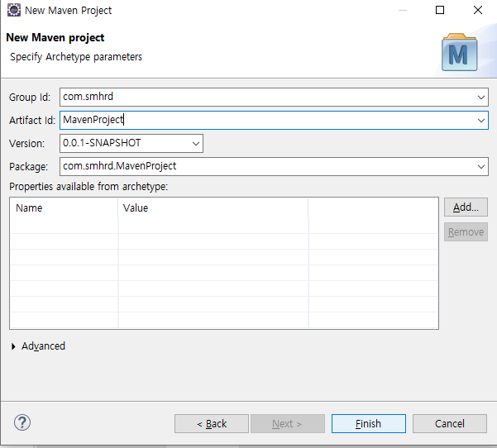Click the Add... button
The width and height of the screenshot is (497, 448).
tap(466, 207)
